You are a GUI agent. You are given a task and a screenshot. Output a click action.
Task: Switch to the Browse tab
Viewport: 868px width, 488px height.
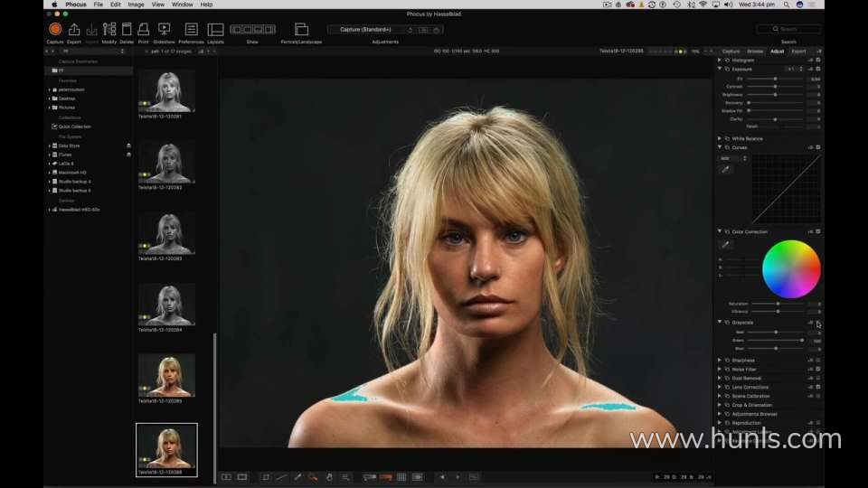(x=754, y=52)
